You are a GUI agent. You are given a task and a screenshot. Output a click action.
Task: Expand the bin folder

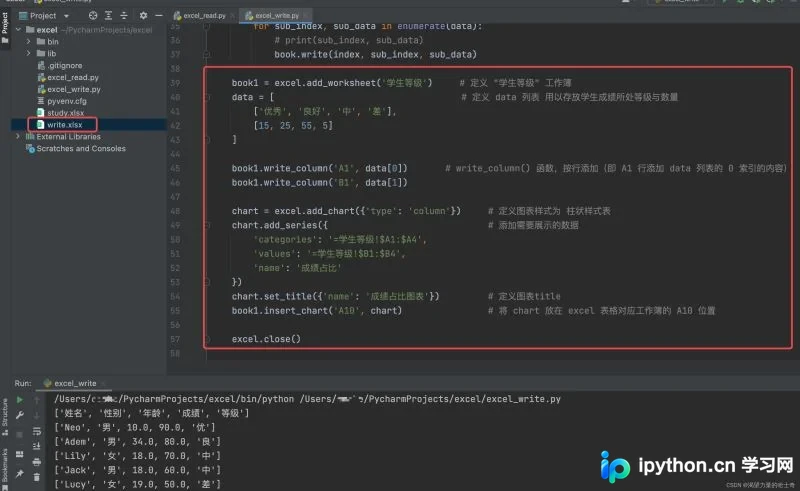(29, 41)
